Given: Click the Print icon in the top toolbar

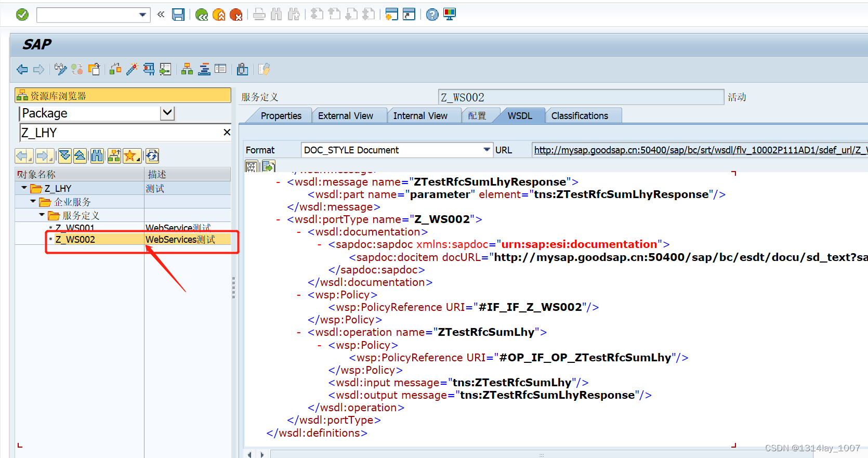Looking at the screenshot, I should tap(259, 15).
